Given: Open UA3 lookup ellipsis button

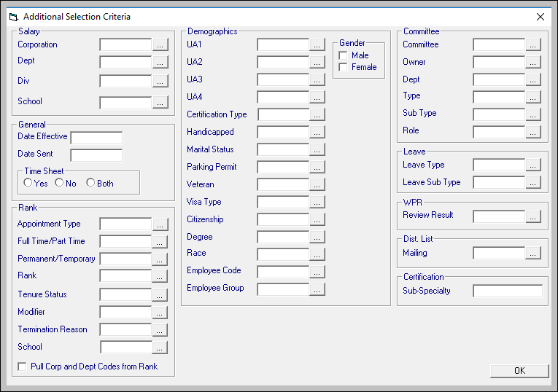Looking at the screenshot, I should [317, 79].
